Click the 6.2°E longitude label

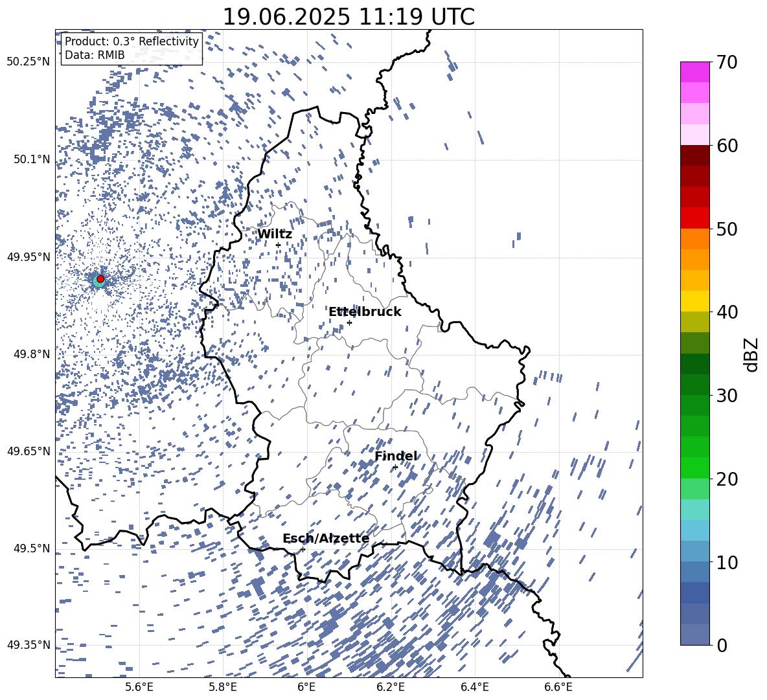click(x=391, y=687)
